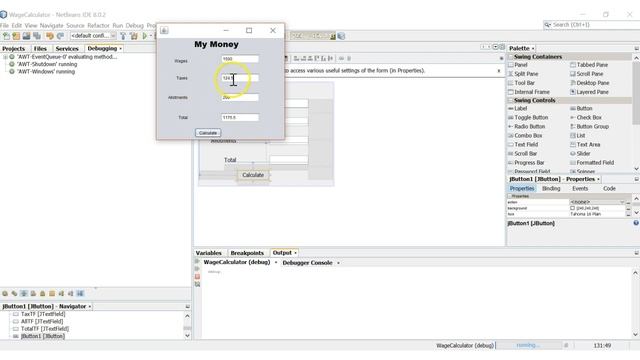Click the background color swatch property

(572, 208)
